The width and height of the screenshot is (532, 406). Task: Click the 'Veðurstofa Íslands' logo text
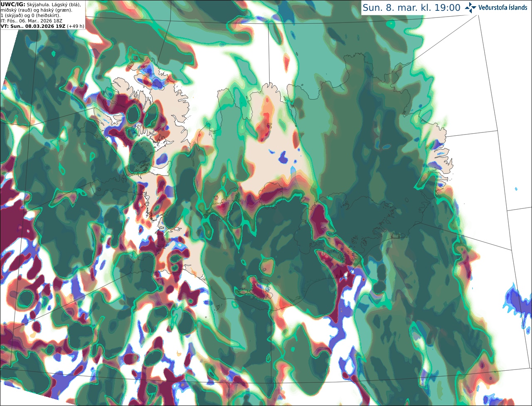coord(503,7)
